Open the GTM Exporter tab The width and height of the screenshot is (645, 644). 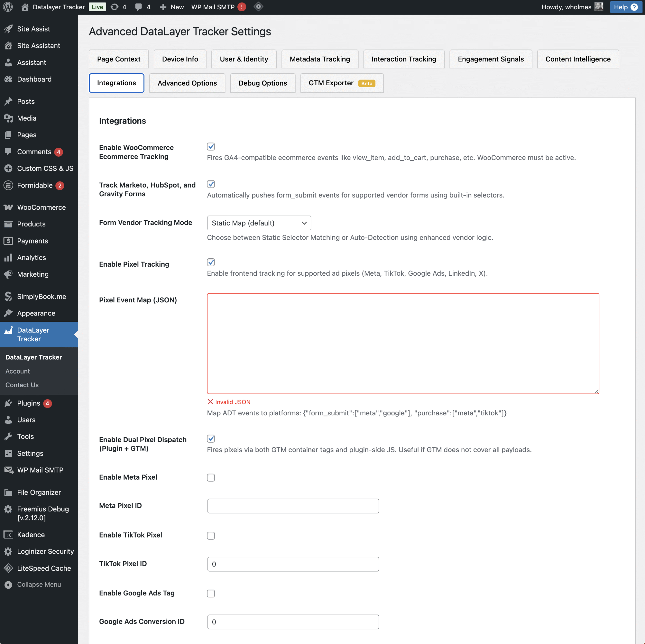(342, 83)
